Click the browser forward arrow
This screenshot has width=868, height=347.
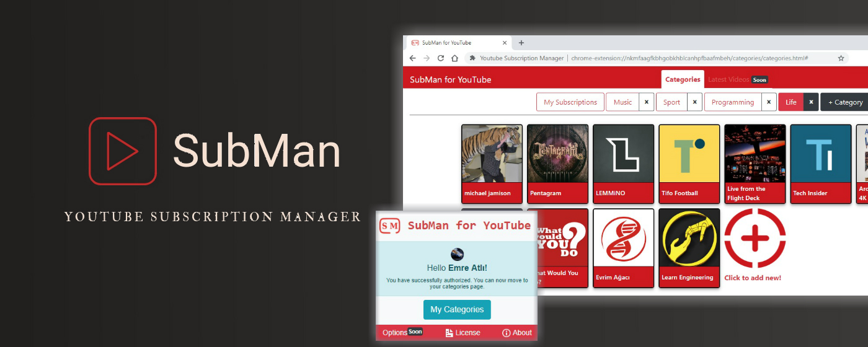click(x=427, y=58)
